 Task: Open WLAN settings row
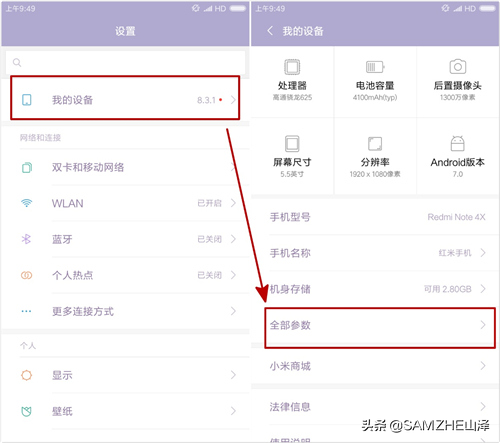(x=125, y=203)
